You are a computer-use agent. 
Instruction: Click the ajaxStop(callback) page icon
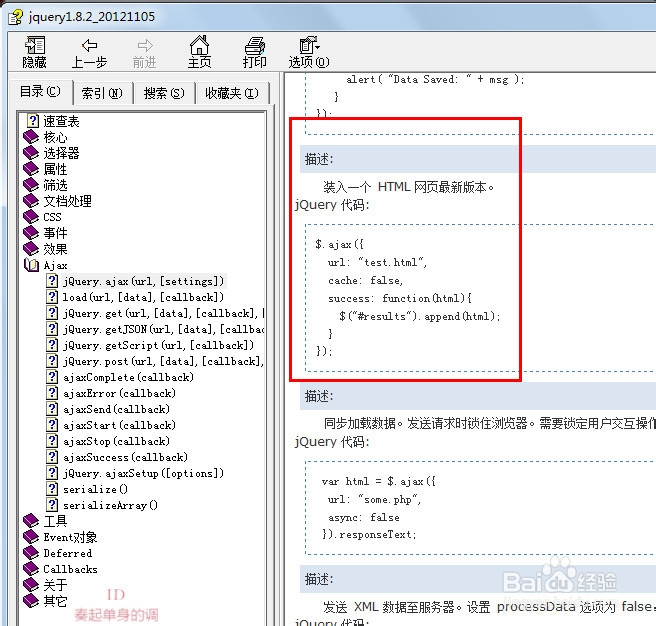51,441
